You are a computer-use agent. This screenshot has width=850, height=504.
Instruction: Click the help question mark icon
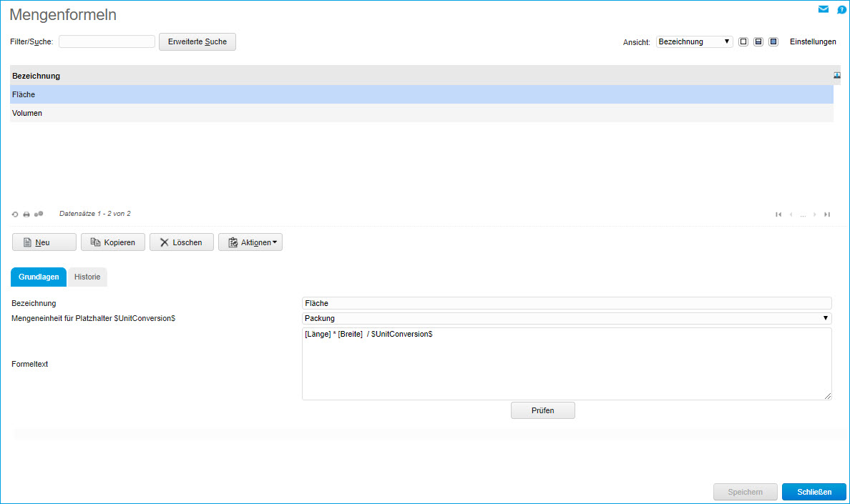click(x=841, y=10)
